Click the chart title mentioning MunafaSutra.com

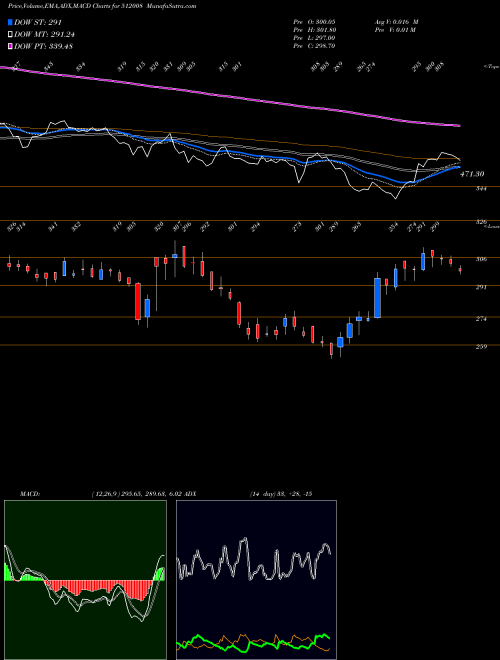click(102, 6)
